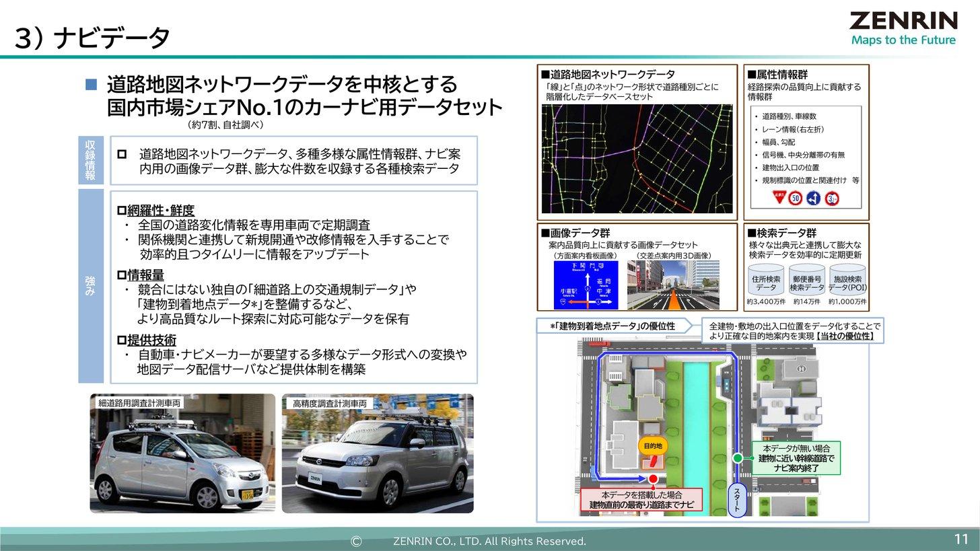The width and height of the screenshot is (980, 551).
Task: Click the red endpoint dot near the destination
Action: [x=652, y=478]
